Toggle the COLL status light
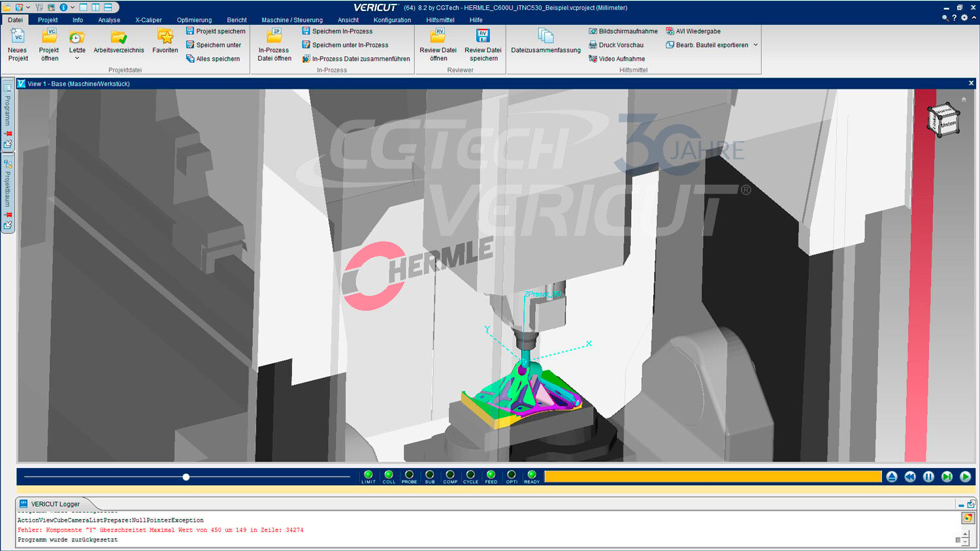The image size is (980, 551). (389, 475)
